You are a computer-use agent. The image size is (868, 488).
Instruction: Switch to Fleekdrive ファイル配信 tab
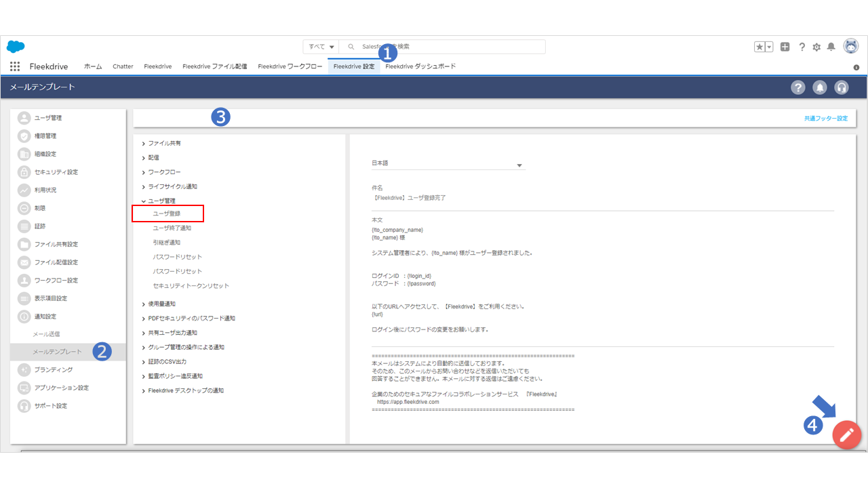click(x=214, y=66)
